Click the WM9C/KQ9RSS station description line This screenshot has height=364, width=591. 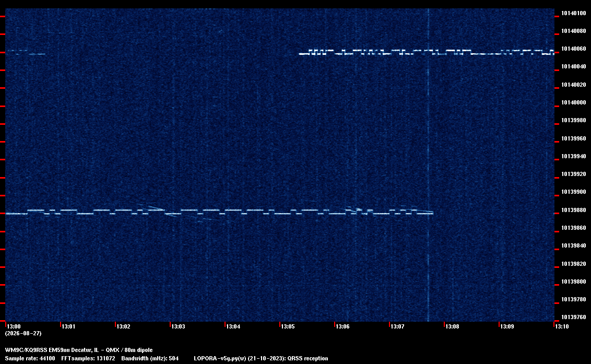[79, 350]
